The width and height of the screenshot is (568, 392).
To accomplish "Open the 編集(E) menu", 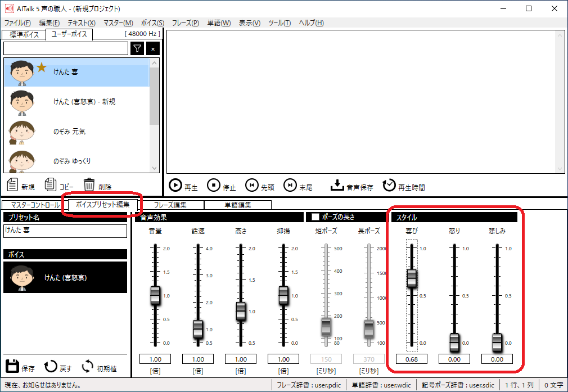I will pyautogui.click(x=49, y=23).
